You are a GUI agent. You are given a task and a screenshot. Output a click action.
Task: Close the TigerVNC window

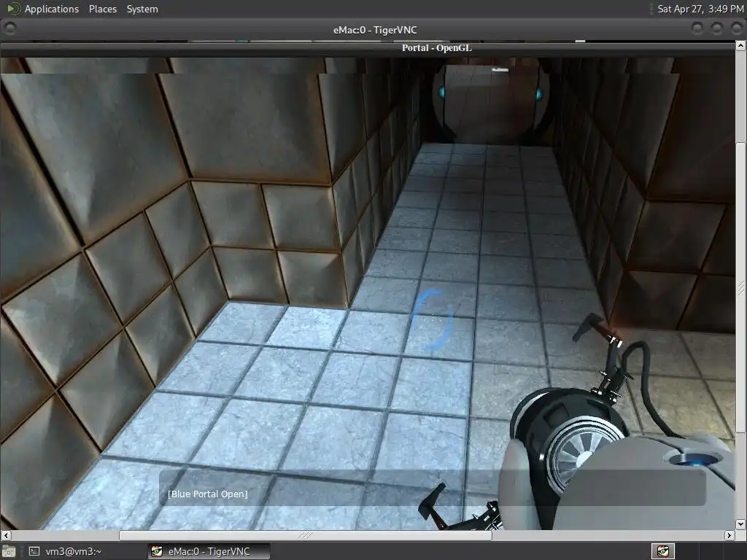737,29
